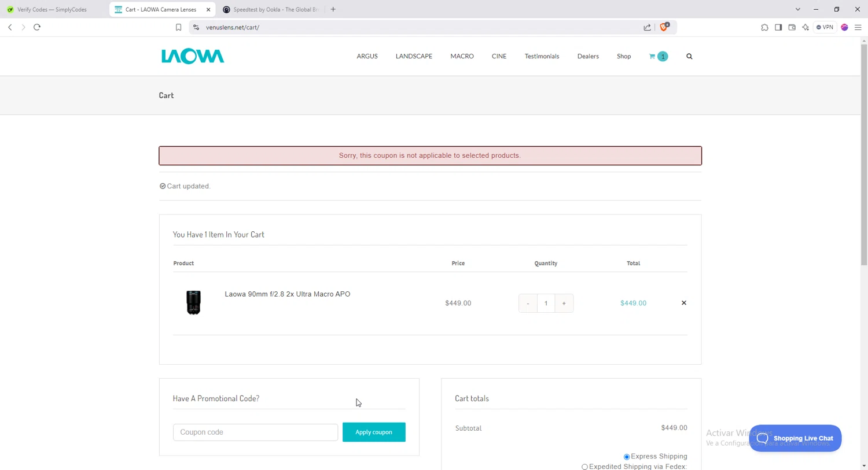Click the quantity number field
Viewport: 868px width, 470px height.
[546, 303]
